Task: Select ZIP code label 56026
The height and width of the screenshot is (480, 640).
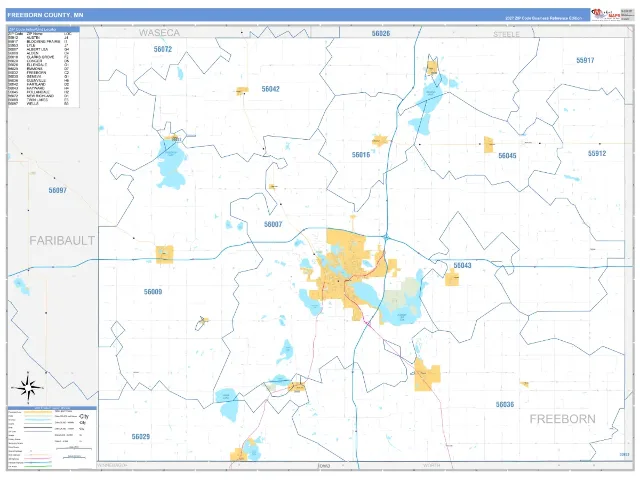Action: click(x=380, y=33)
